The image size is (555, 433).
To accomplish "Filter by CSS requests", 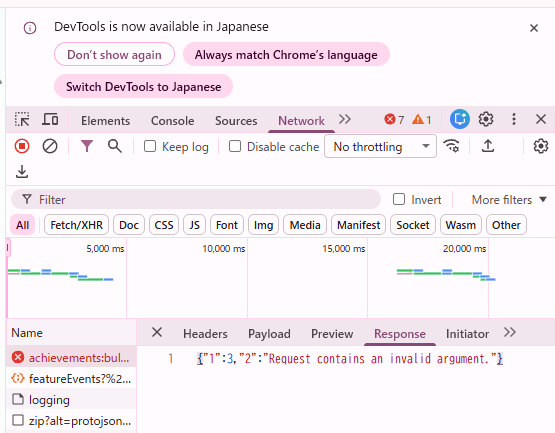I will pos(164,225).
